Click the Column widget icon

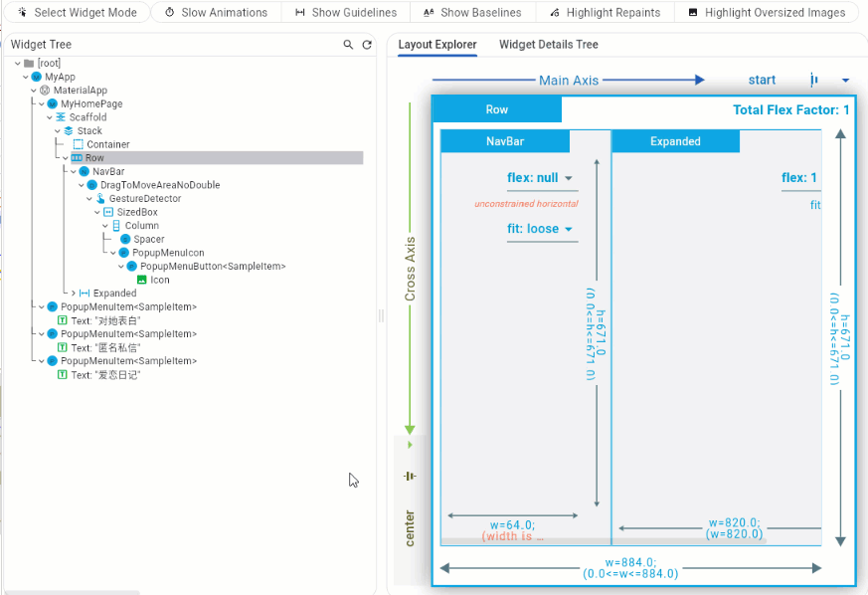point(116,226)
